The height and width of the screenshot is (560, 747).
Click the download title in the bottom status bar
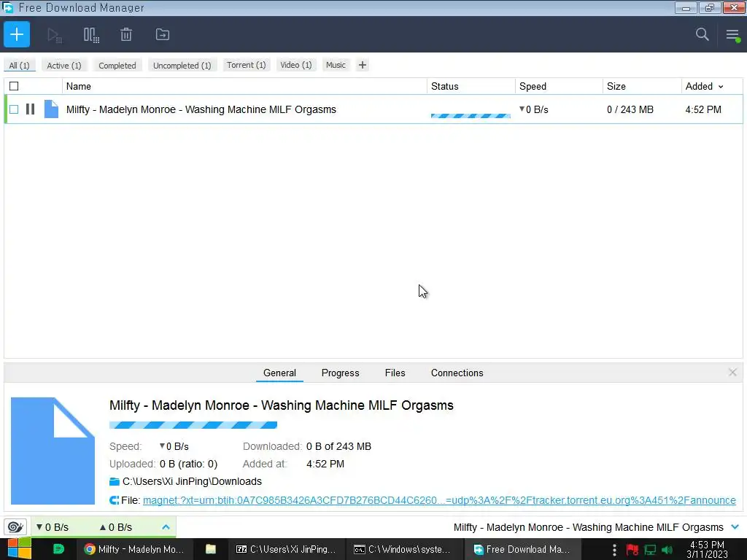click(x=589, y=527)
